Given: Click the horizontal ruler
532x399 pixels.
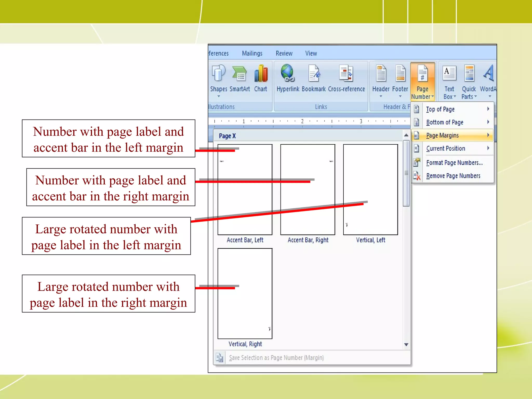Looking at the screenshot, I should [309, 121].
